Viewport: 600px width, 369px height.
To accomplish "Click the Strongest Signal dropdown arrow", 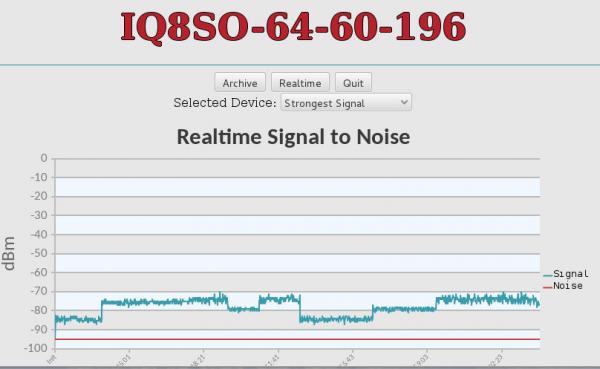I will [404, 102].
